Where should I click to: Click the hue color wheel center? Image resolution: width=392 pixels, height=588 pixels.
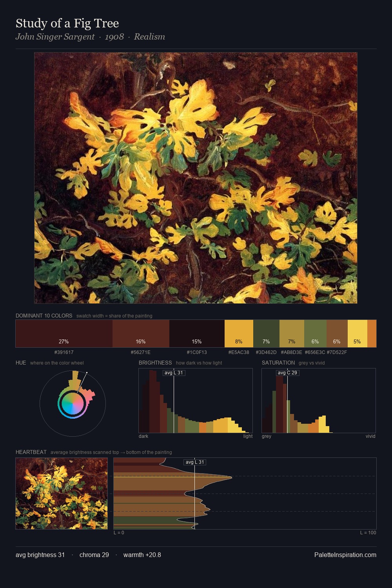(73, 403)
